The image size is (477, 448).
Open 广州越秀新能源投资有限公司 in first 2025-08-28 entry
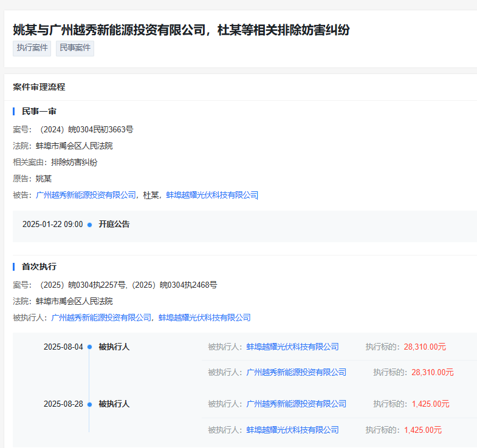[296, 404]
